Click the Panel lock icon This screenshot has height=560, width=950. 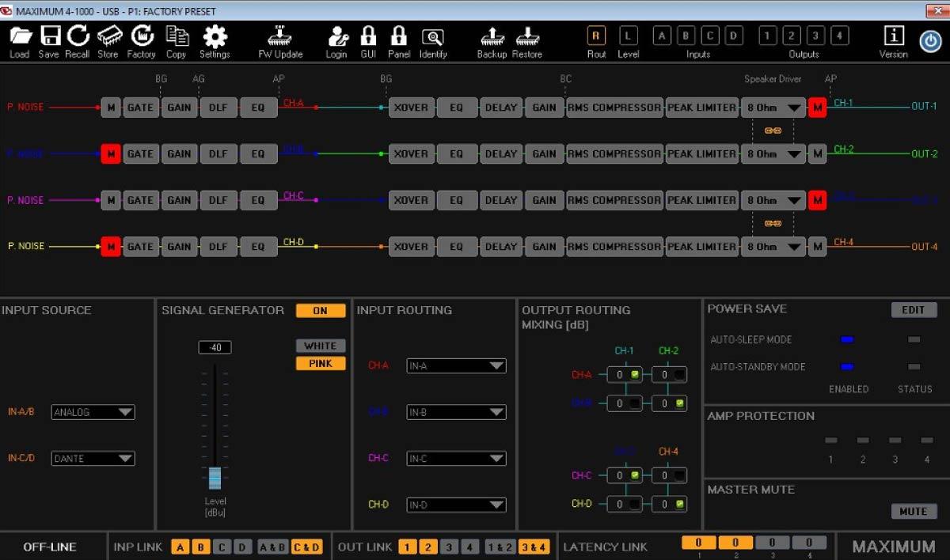tap(399, 36)
